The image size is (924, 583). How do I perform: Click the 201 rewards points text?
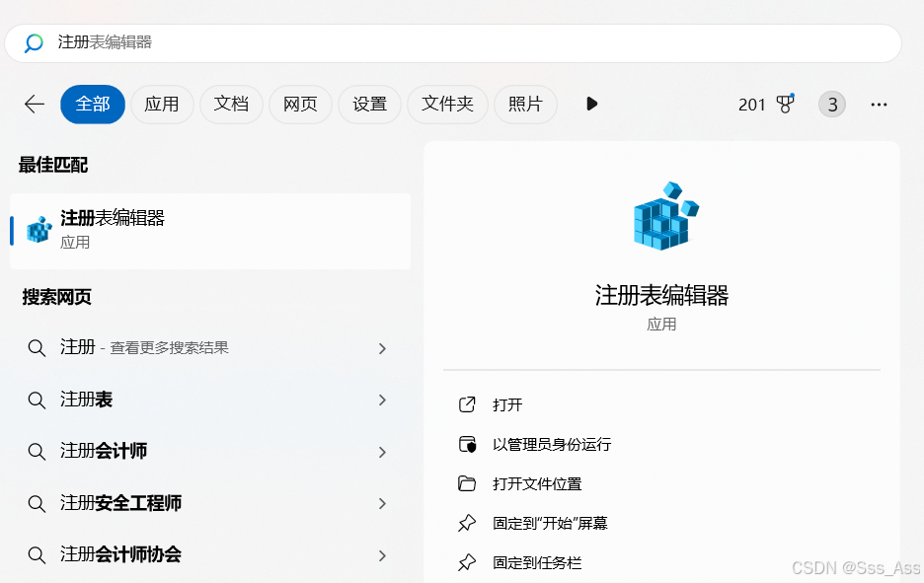(x=752, y=105)
